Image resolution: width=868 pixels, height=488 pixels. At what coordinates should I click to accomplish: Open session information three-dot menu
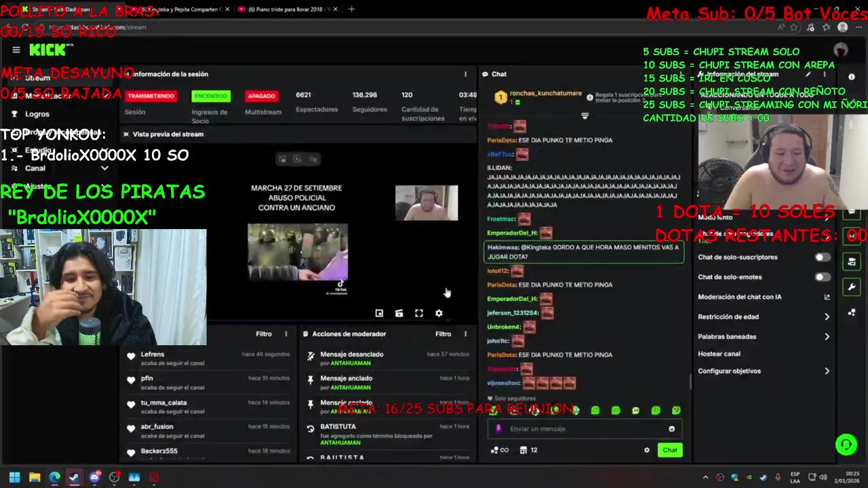pos(465,74)
